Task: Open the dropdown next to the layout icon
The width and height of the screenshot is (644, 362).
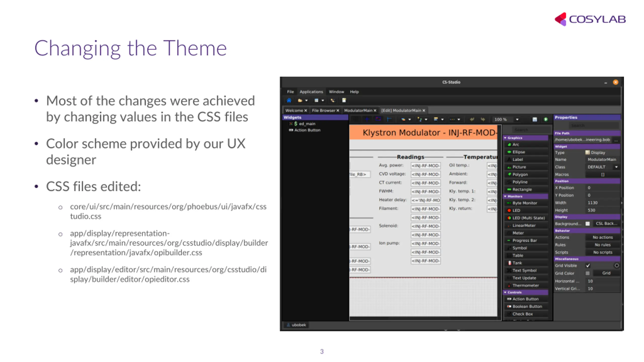Action: [x=323, y=101]
